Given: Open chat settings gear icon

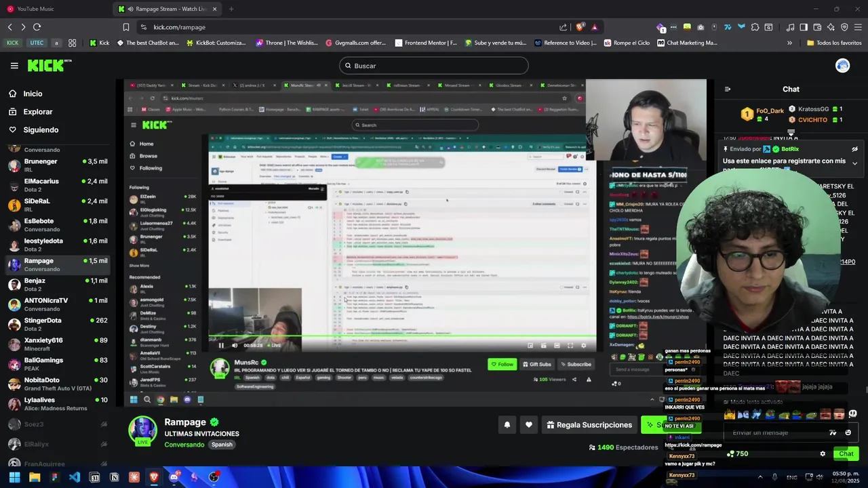Looking at the screenshot, I should [x=823, y=454].
